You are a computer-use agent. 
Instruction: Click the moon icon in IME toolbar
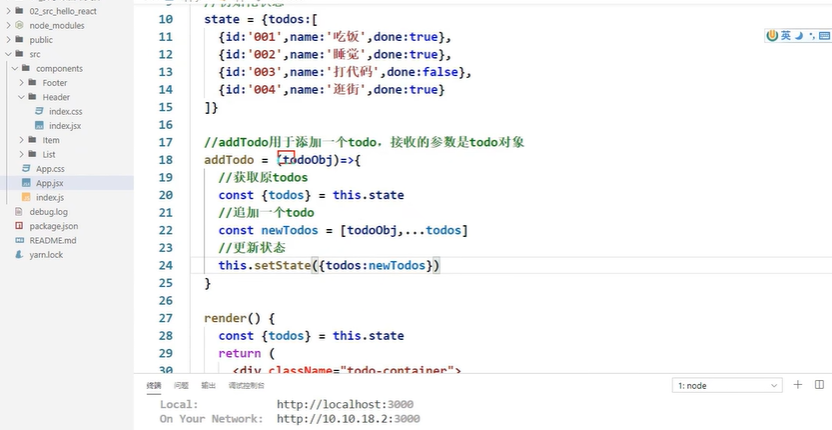[799, 36]
